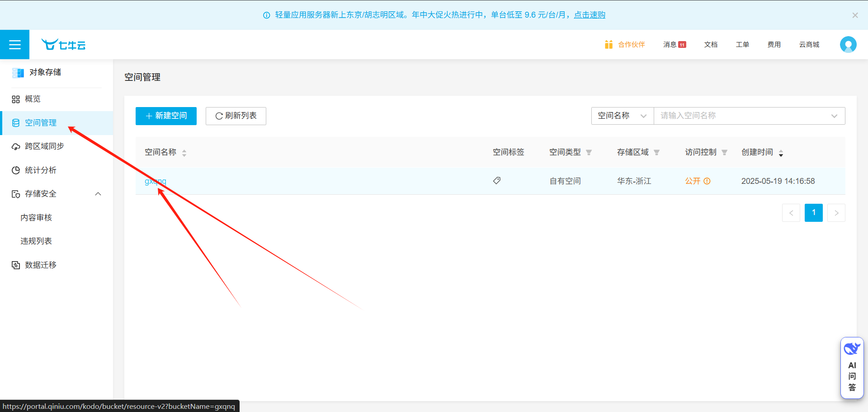Viewport: 868px width, 412px height.
Task: Open the gxqnq bucket link
Action: pyautogui.click(x=155, y=181)
